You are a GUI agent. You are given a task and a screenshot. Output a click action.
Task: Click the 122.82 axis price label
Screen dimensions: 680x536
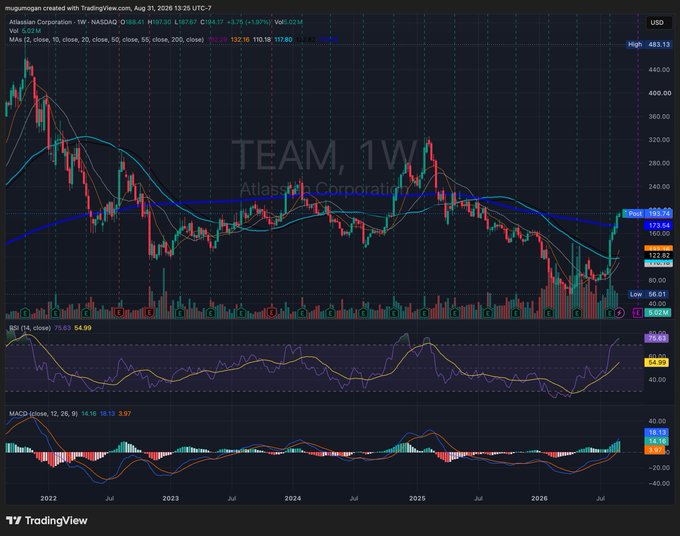click(658, 256)
